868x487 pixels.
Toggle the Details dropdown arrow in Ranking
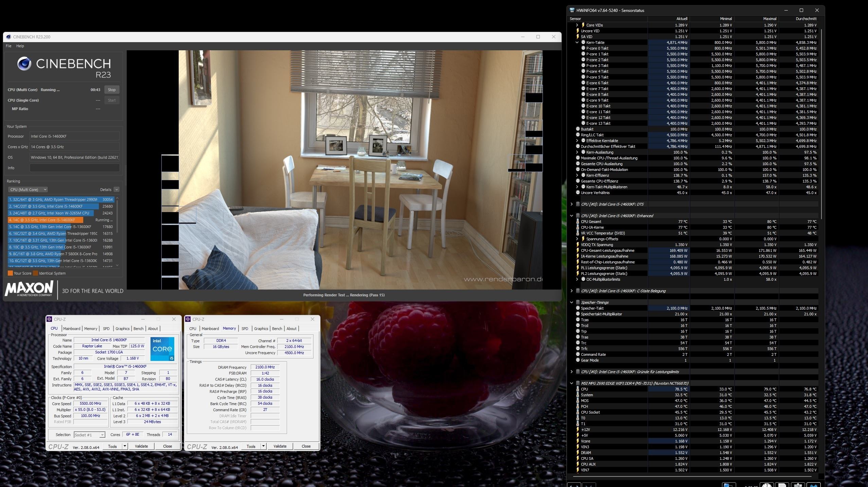pos(117,190)
